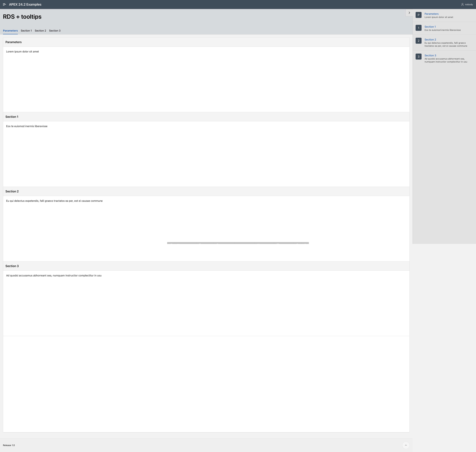Click the nobody username label
The width and height of the screenshot is (476, 452).
pos(469,5)
